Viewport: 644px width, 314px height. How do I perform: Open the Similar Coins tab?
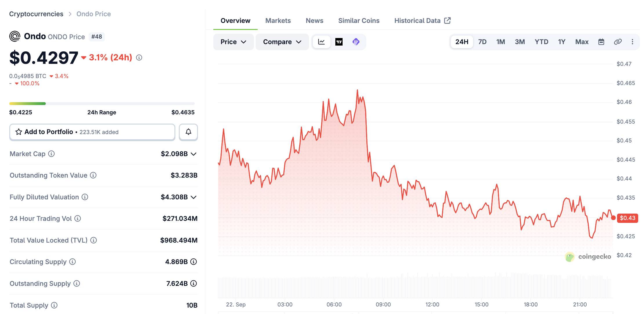pyautogui.click(x=359, y=21)
